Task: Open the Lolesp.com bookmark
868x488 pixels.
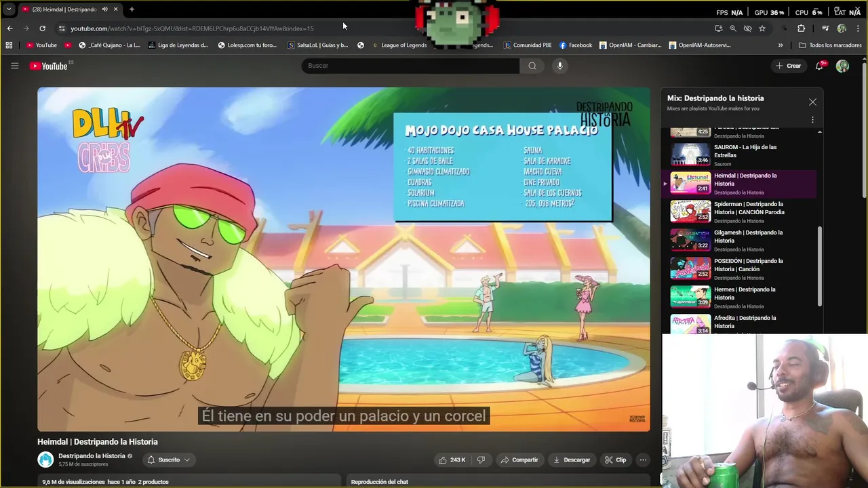Action: (248, 45)
